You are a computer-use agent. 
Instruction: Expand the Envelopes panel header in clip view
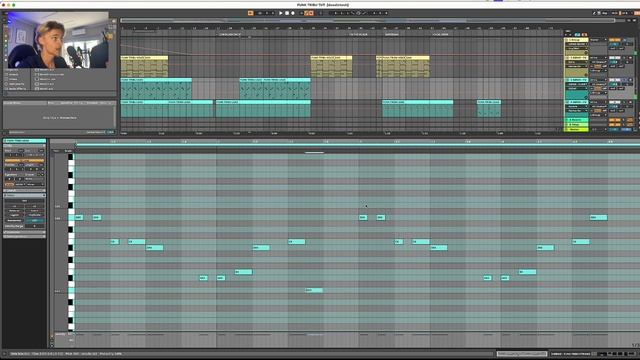(x=24, y=232)
